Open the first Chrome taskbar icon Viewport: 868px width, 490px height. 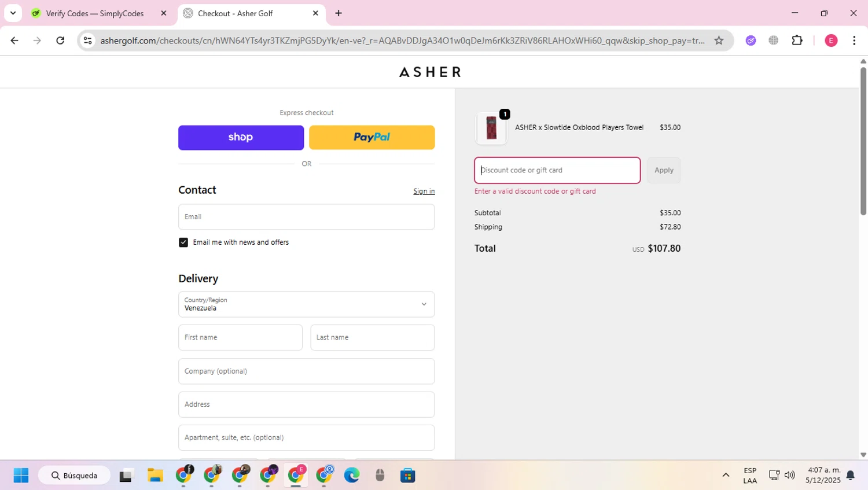point(184,476)
